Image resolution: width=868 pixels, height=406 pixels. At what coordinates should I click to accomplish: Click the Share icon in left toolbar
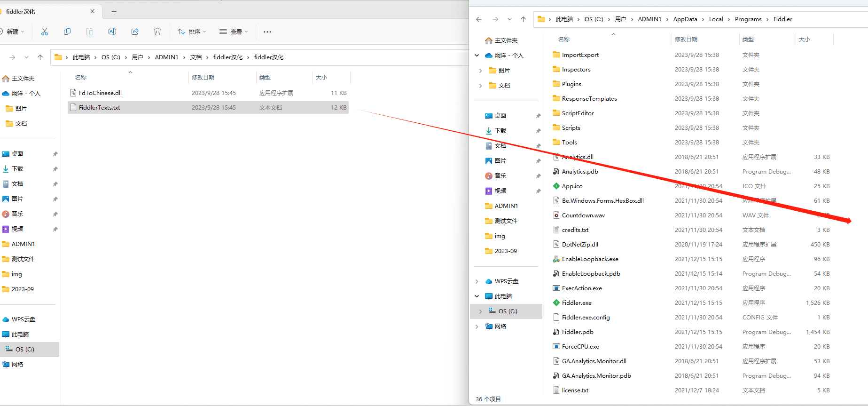pos(135,32)
